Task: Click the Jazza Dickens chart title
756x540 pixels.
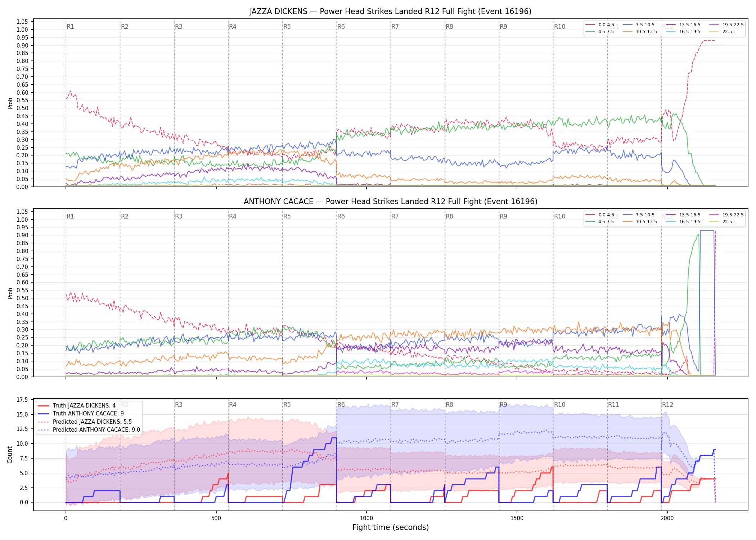Action: coord(391,12)
